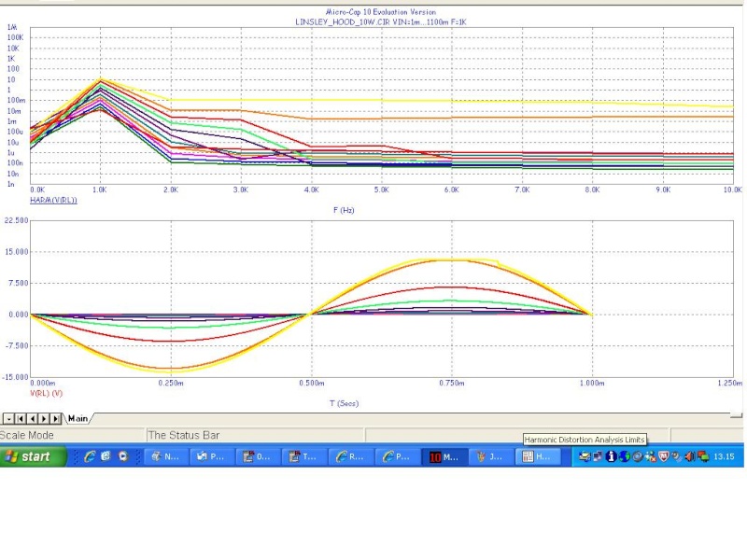Switch to the 'N...' taskbar window
Image resolution: width=747 pixels, height=560 pixels.
pos(165,456)
